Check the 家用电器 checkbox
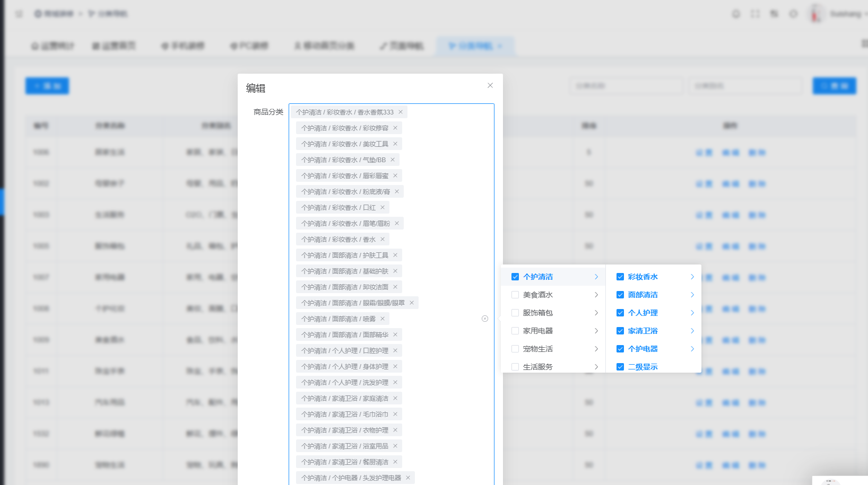This screenshot has width=868, height=485. (515, 331)
